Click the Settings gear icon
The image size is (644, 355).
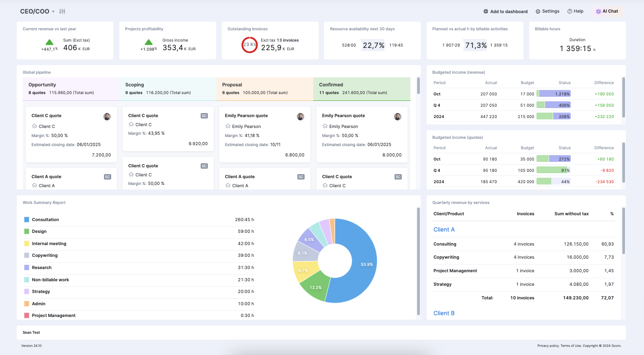538,11
